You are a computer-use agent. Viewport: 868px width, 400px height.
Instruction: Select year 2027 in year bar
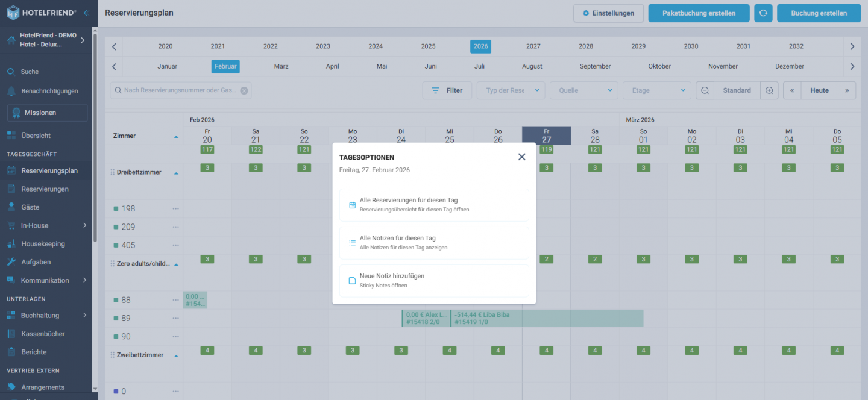(533, 46)
